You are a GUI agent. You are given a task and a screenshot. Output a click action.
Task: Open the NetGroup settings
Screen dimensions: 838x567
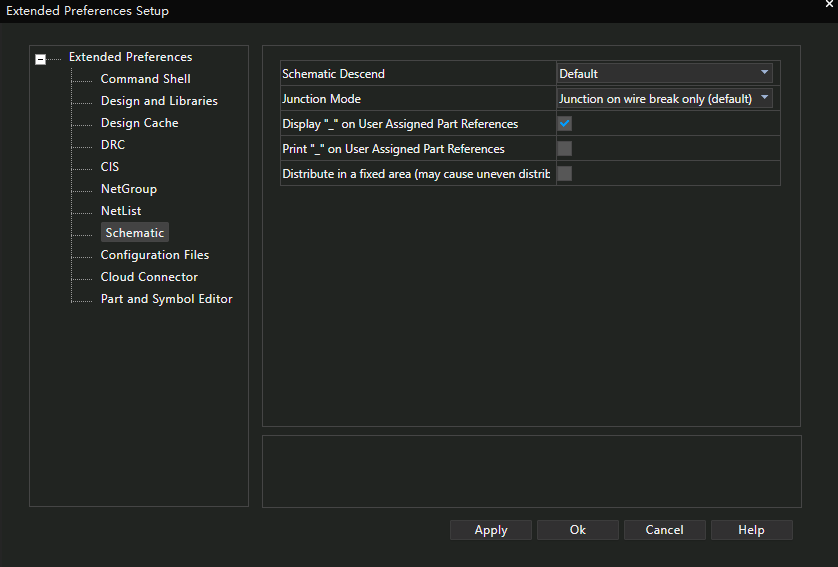pyautogui.click(x=128, y=189)
